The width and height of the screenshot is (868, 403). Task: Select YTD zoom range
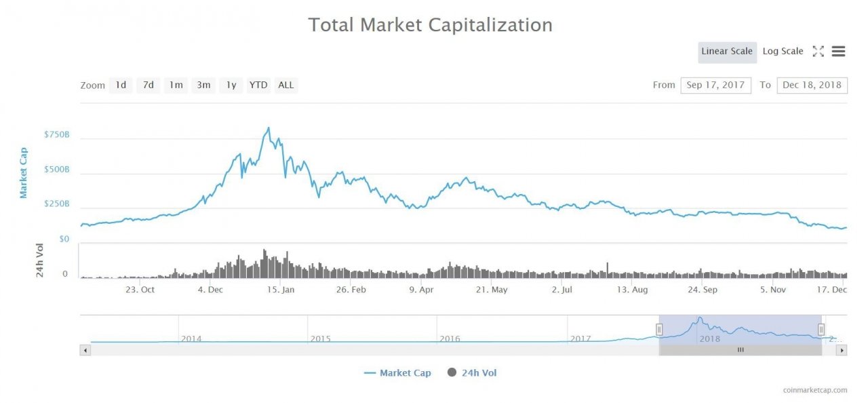tap(258, 85)
